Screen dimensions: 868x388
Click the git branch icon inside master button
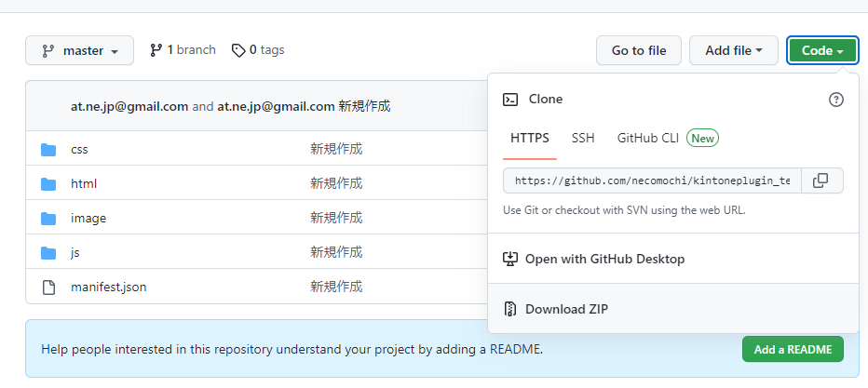[x=48, y=51]
